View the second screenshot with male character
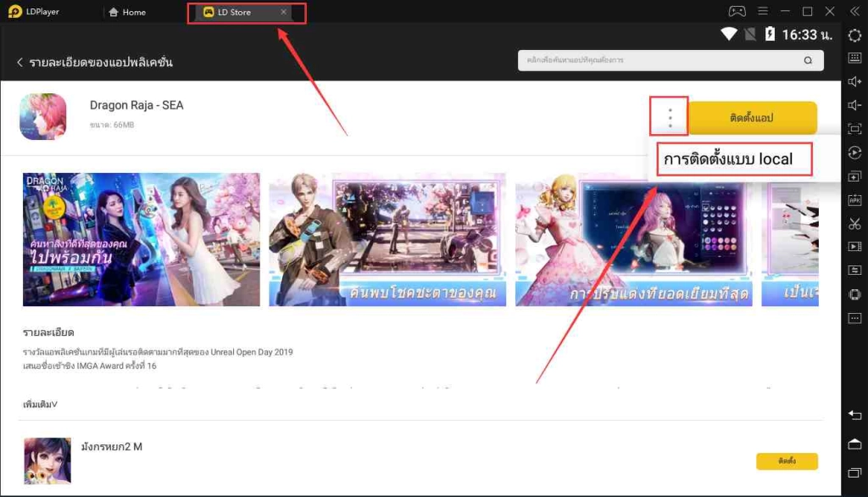Viewport: 868px width, 497px height. pos(387,239)
